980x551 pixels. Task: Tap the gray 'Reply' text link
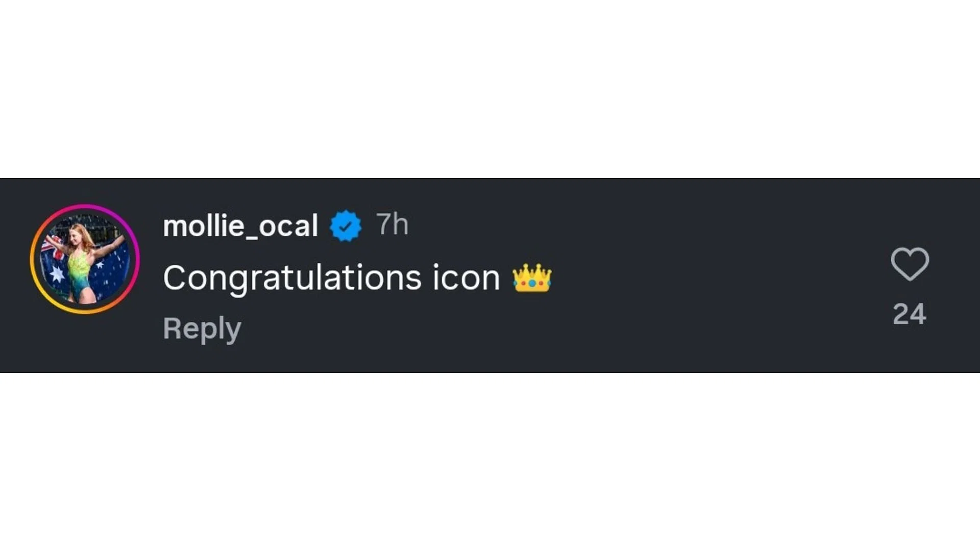click(x=202, y=329)
